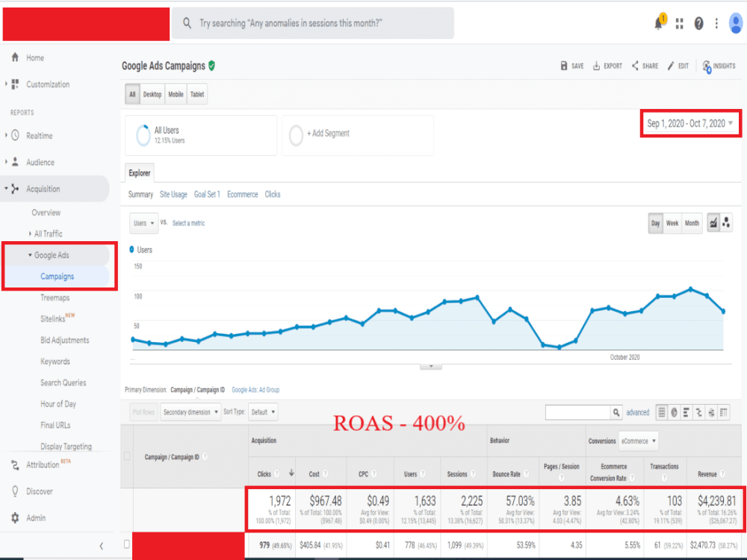Viewport: 747px width, 560px height.
Task: Open Attribution beta item
Action: coord(41,464)
